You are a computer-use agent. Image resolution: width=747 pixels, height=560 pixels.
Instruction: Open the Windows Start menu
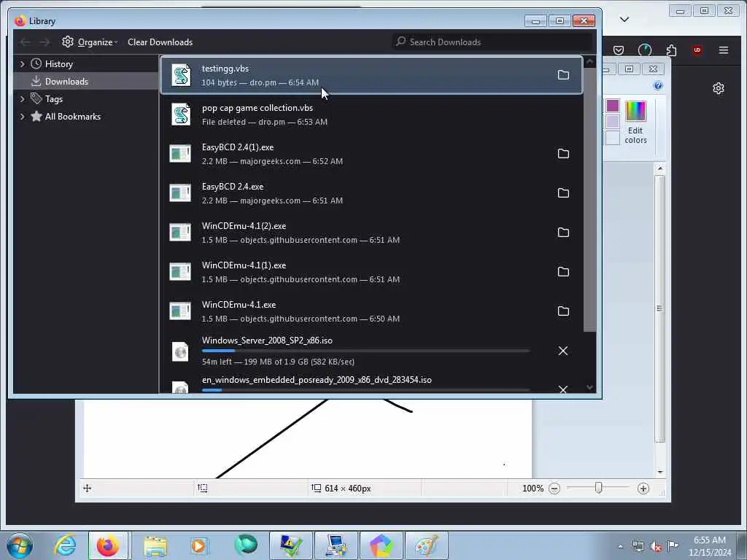20,545
